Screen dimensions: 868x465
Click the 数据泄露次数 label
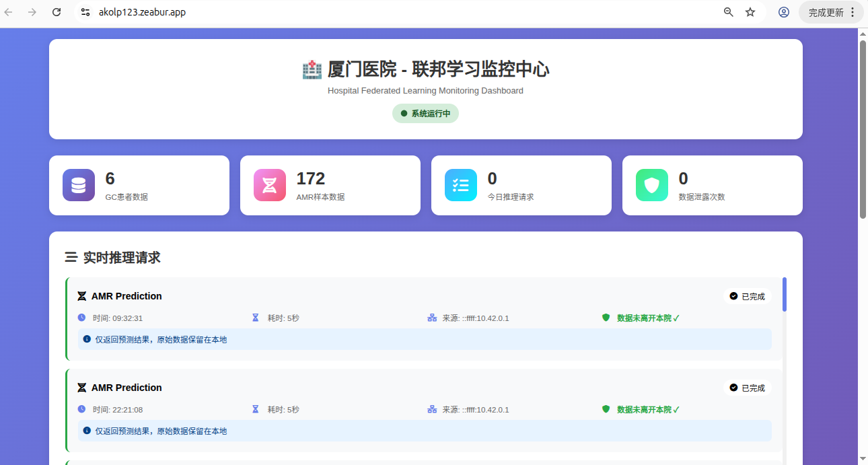pyautogui.click(x=702, y=197)
